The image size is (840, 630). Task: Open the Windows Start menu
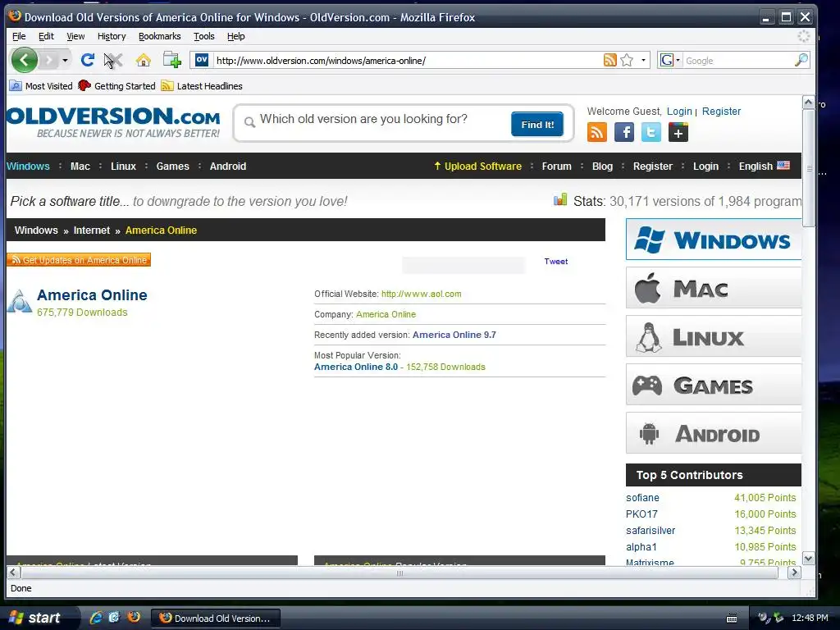38,618
